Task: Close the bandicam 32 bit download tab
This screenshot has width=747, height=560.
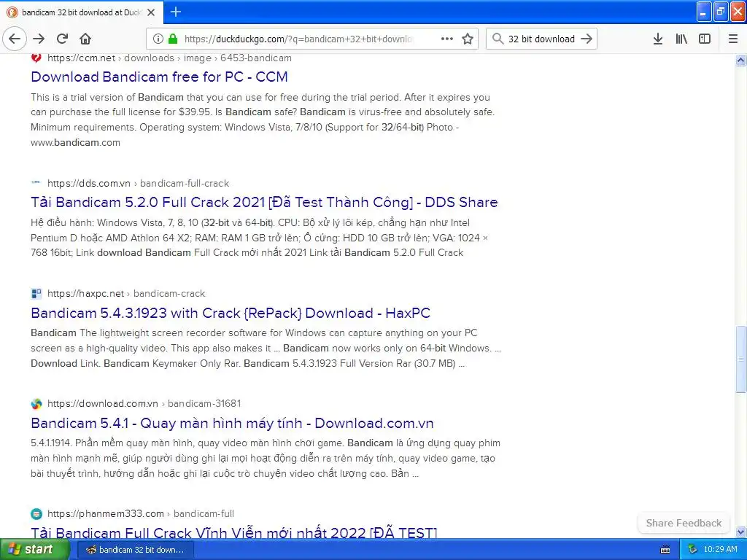Action: tap(151, 12)
